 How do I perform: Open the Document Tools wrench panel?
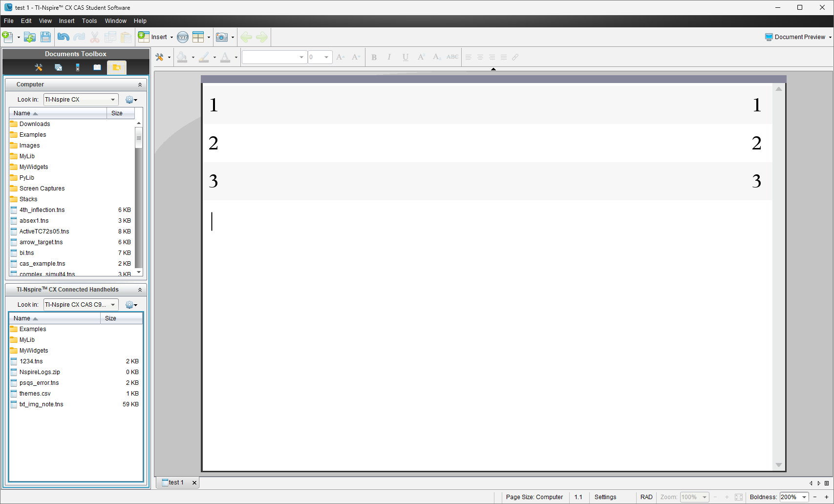click(x=39, y=67)
